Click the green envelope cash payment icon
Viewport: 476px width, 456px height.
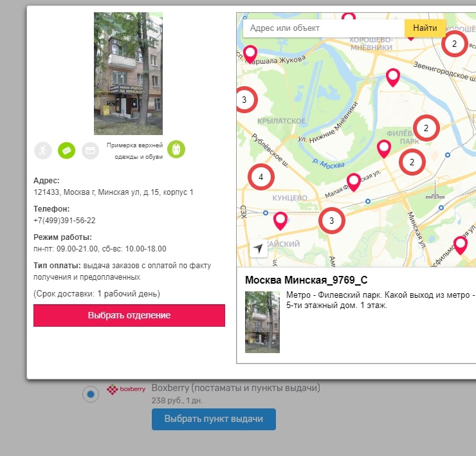[x=67, y=150]
